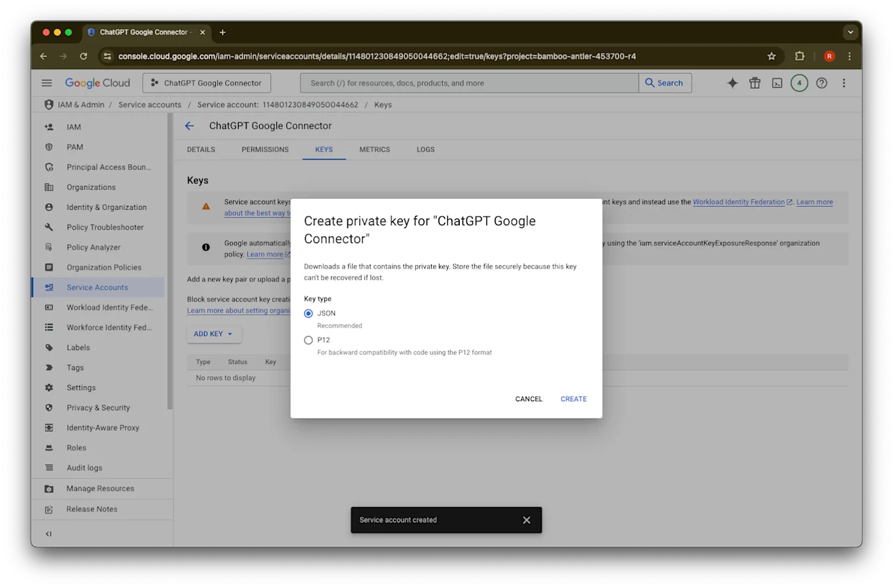Switch to the METRICS tab
The width and height of the screenshot is (893, 588).
375,149
